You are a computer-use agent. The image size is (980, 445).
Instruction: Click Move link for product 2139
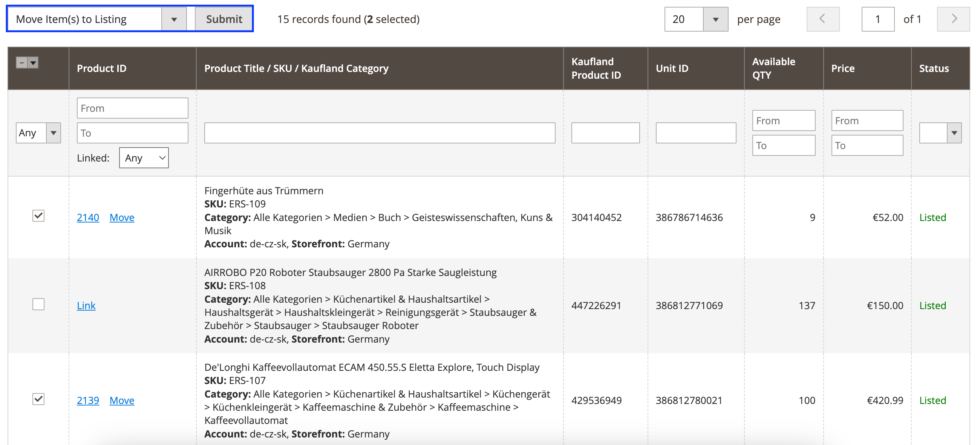122,400
